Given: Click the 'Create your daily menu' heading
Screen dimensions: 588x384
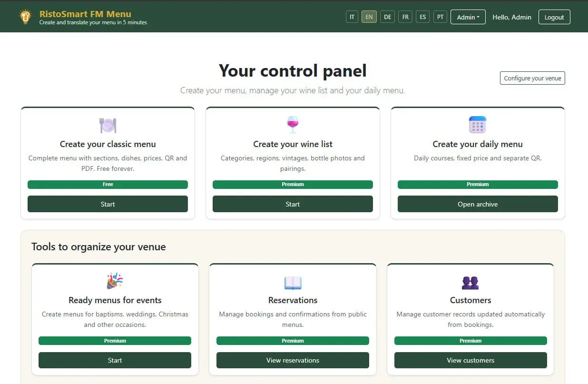Looking at the screenshot, I should click(x=478, y=144).
